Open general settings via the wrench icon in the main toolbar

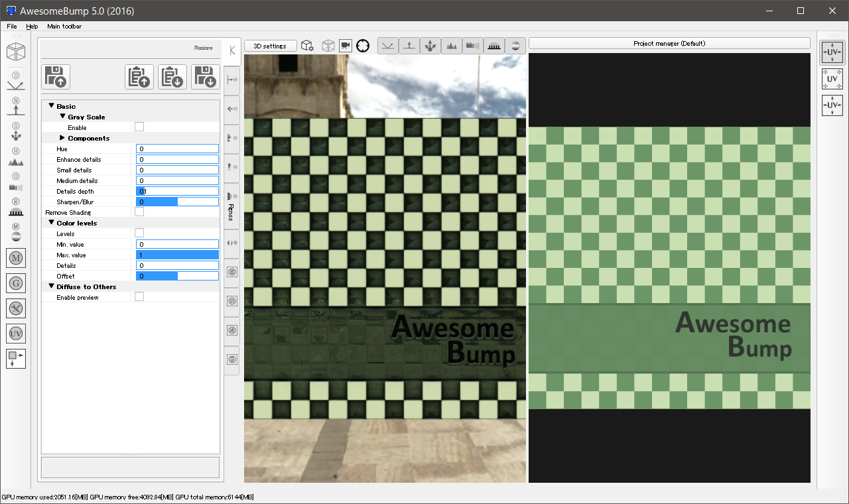16,308
